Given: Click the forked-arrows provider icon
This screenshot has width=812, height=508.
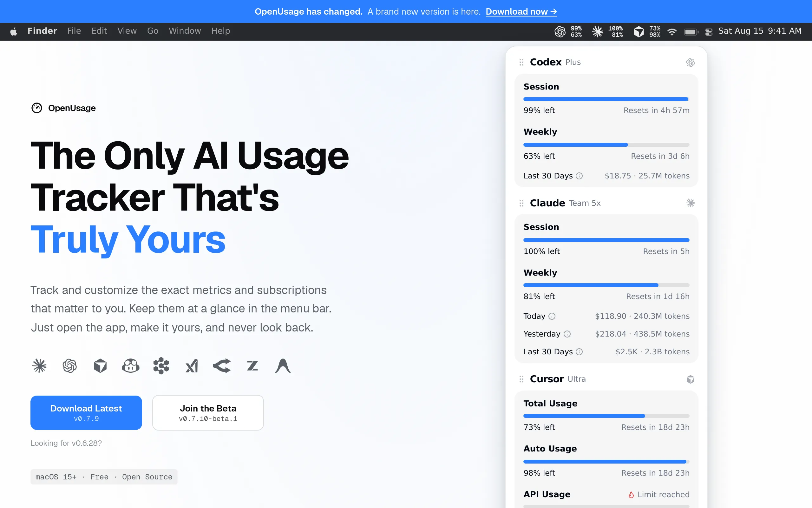Looking at the screenshot, I should coord(222,365).
